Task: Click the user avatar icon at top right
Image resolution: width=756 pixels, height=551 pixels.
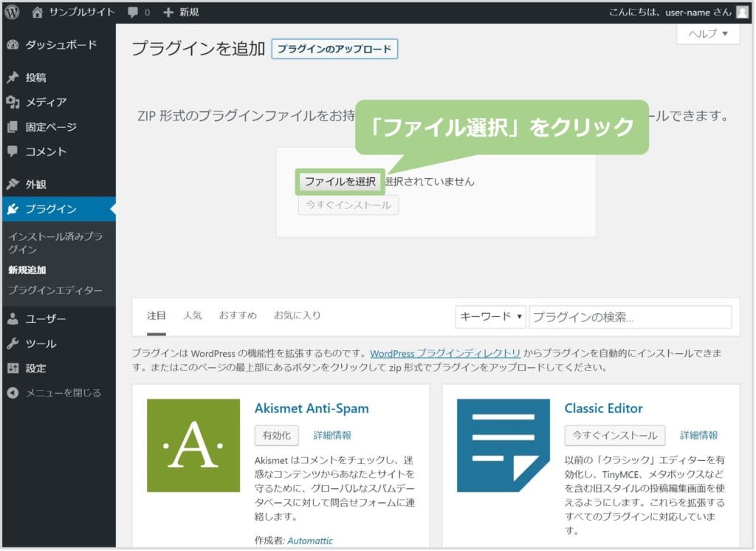Action: pos(741,12)
